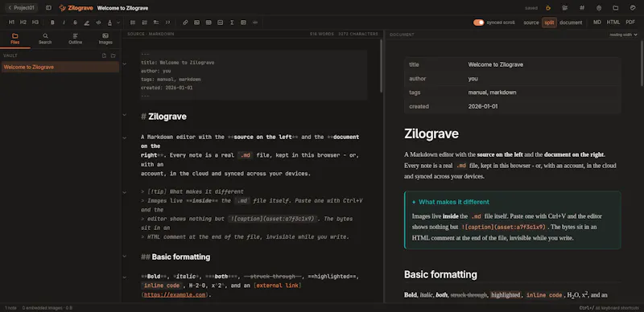The image size is (644, 312).
Task: Insert a bulleted list
Action: [x=133, y=23]
